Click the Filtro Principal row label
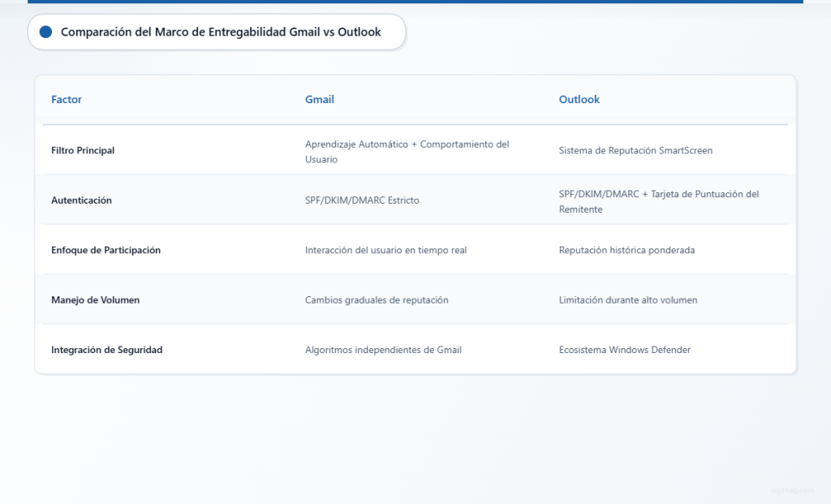This screenshot has height=504, width=831. click(x=82, y=150)
